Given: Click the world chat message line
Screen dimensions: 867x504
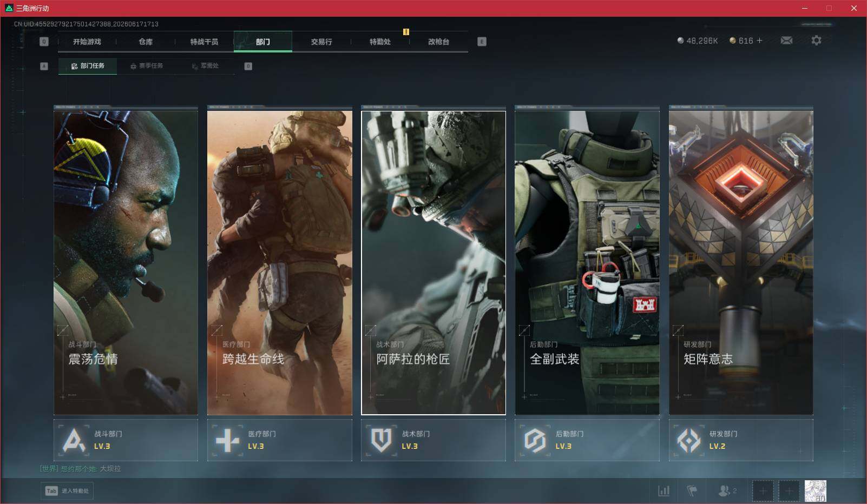Looking at the screenshot, I should click(80, 469).
